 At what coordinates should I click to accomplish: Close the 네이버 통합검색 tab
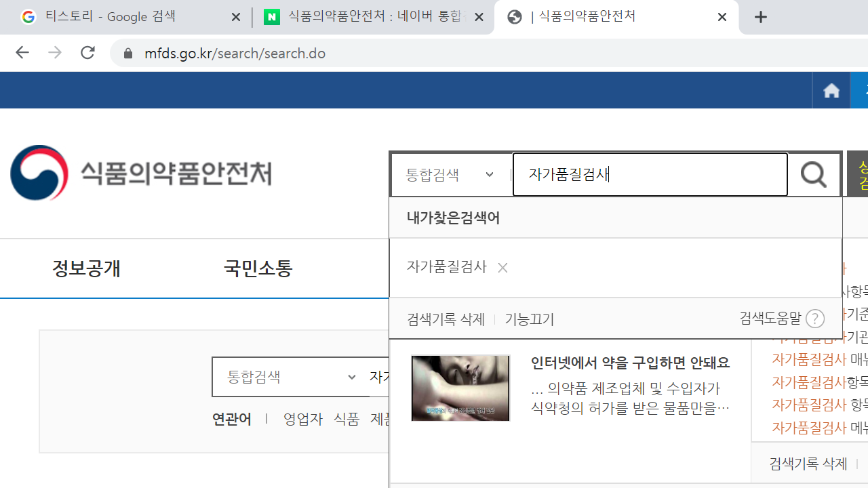point(479,17)
